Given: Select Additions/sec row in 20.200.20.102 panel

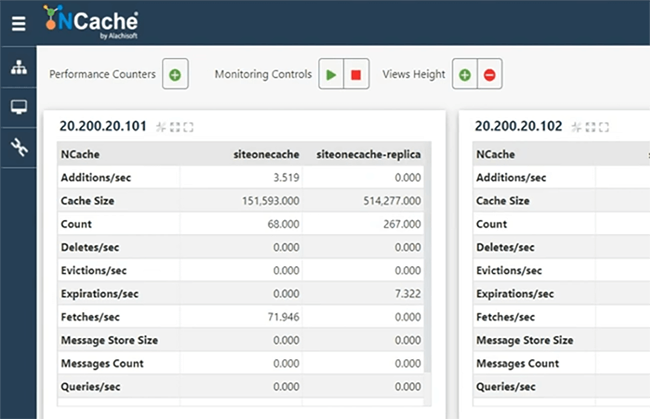Looking at the screenshot, I should pyautogui.click(x=561, y=177).
